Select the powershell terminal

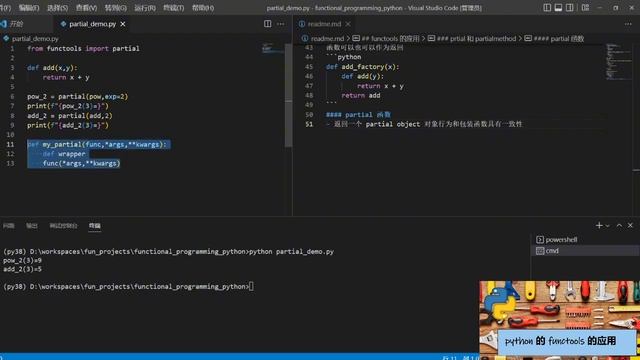585,240
